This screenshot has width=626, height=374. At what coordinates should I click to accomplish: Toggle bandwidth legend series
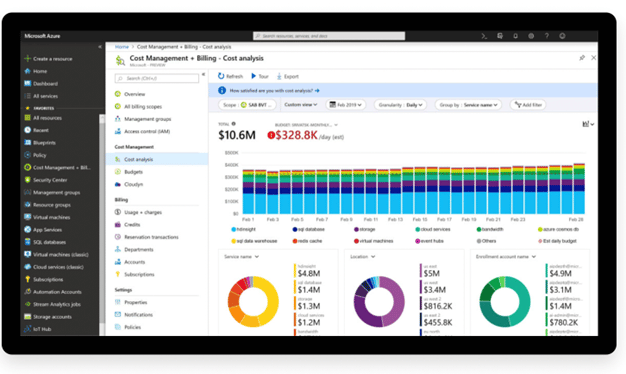pyautogui.click(x=490, y=229)
